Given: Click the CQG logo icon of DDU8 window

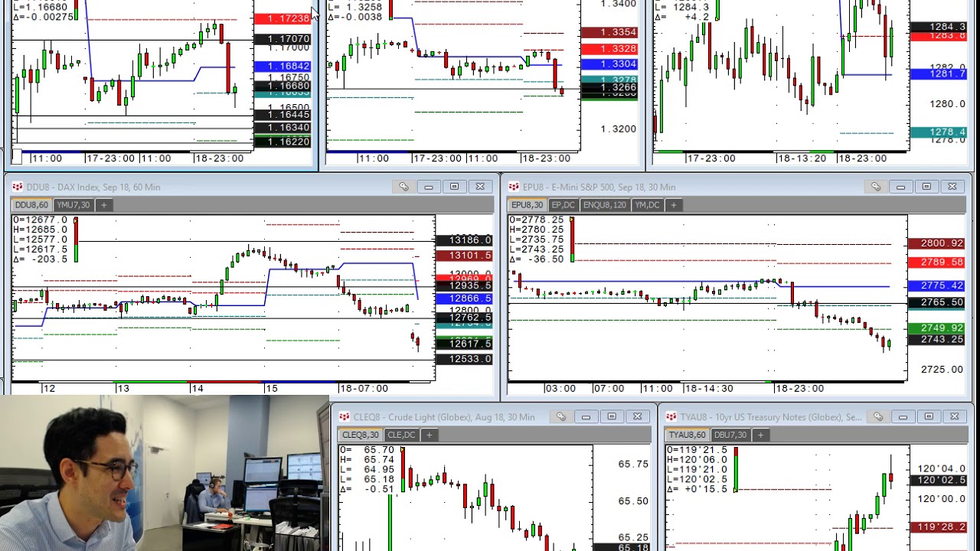Looking at the screenshot, I should tap(17, 187).
